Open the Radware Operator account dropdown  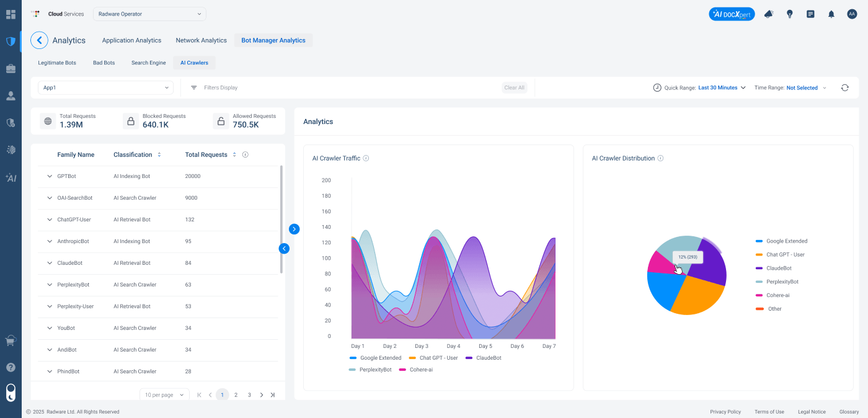pos(149,14)
